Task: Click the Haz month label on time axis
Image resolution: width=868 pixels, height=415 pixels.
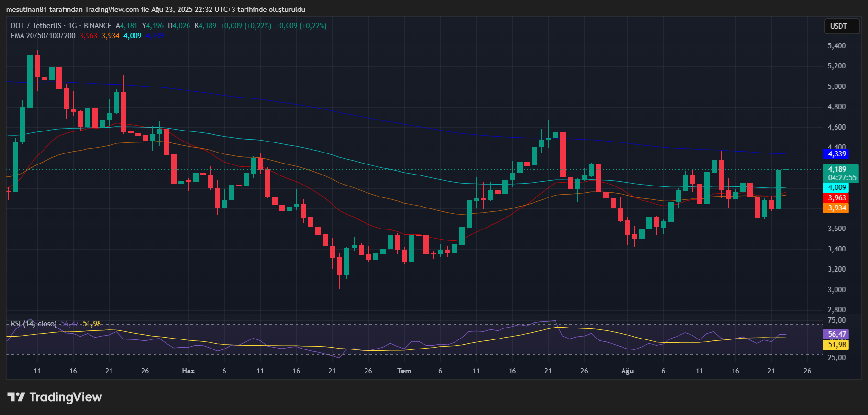Action: coord(188,371)
